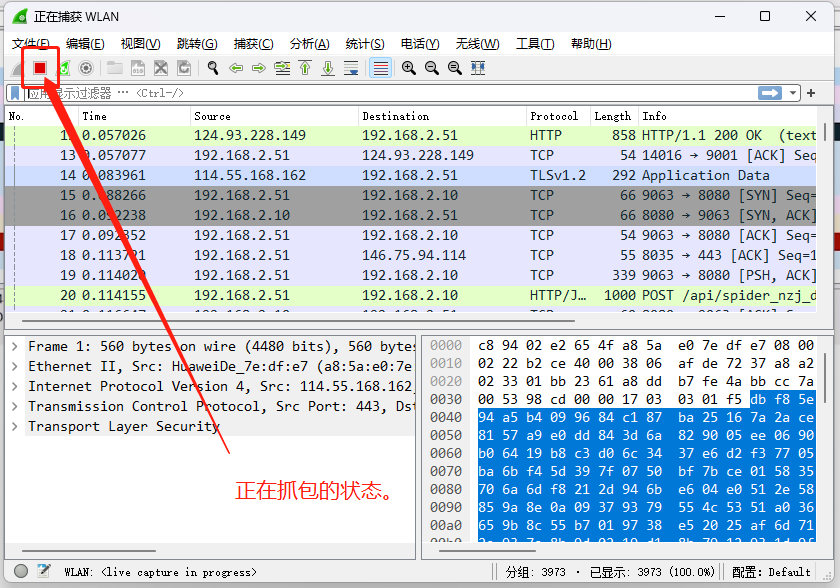Sort by the Length column header

614,116
